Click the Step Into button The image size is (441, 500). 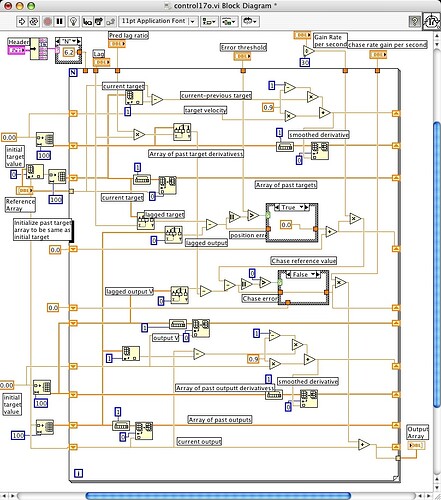click(99, 22)
